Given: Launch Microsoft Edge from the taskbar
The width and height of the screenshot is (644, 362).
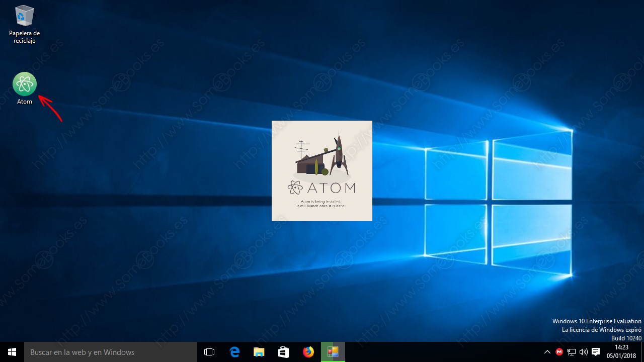Looking at the screenshot, I should click(234, 352).
